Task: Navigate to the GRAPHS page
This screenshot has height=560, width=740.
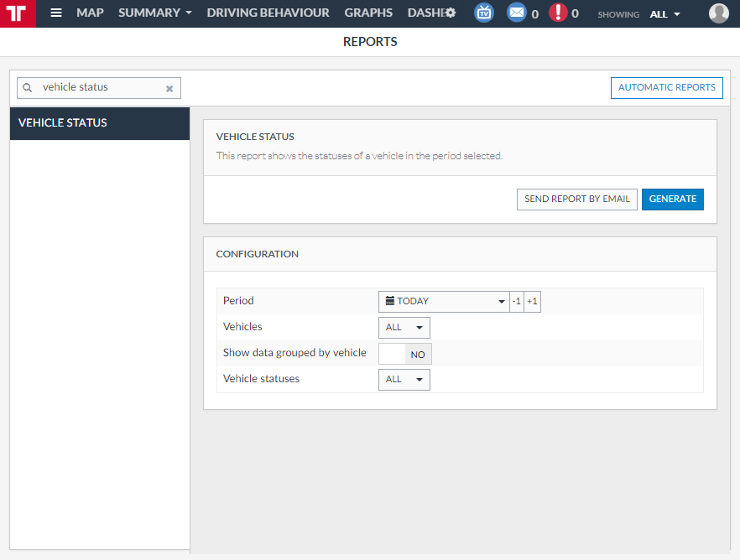Action: tap(369, 13)
